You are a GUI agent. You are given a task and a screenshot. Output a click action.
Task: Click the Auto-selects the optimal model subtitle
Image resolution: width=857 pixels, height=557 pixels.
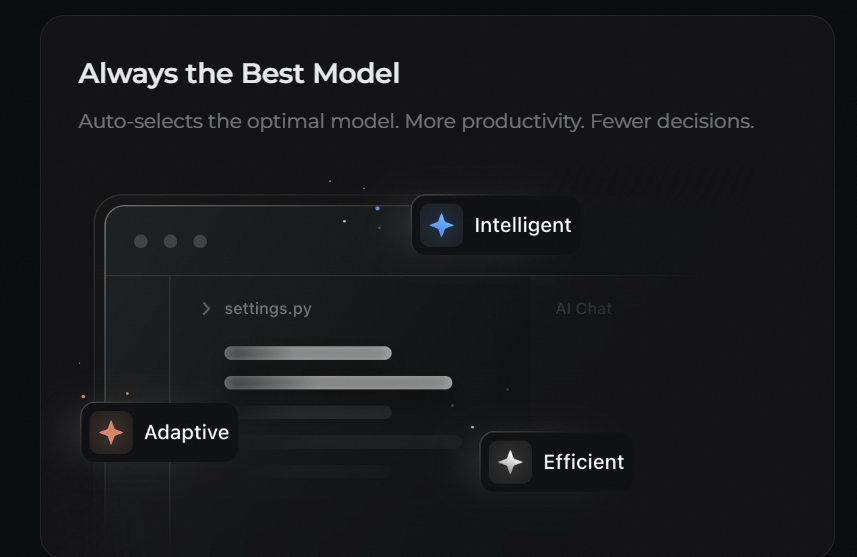click(416, 121)
